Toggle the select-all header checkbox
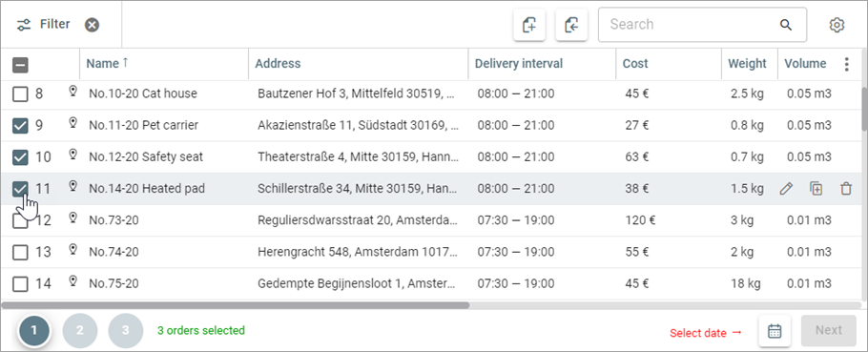 20,65
